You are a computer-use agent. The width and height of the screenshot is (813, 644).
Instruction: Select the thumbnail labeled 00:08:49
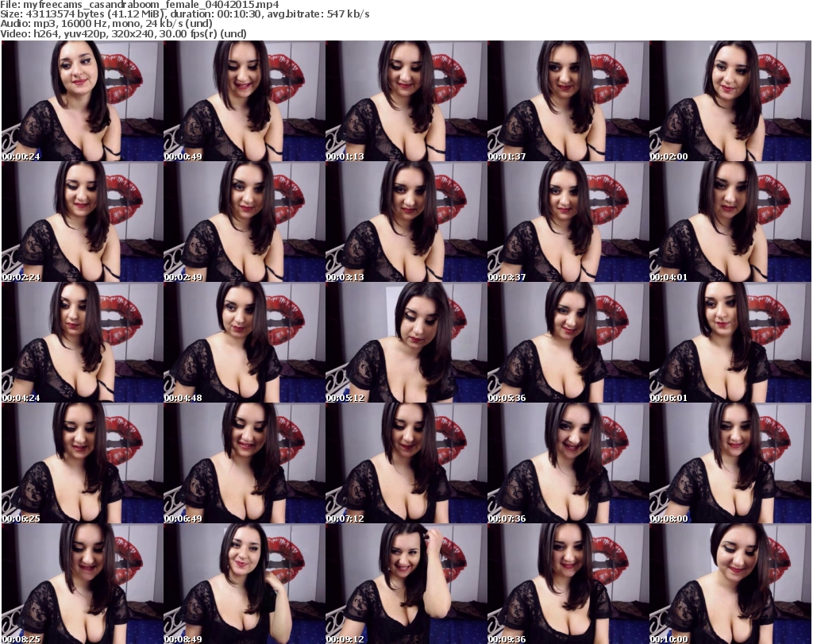pyautogui.click(x=245, y=583)
